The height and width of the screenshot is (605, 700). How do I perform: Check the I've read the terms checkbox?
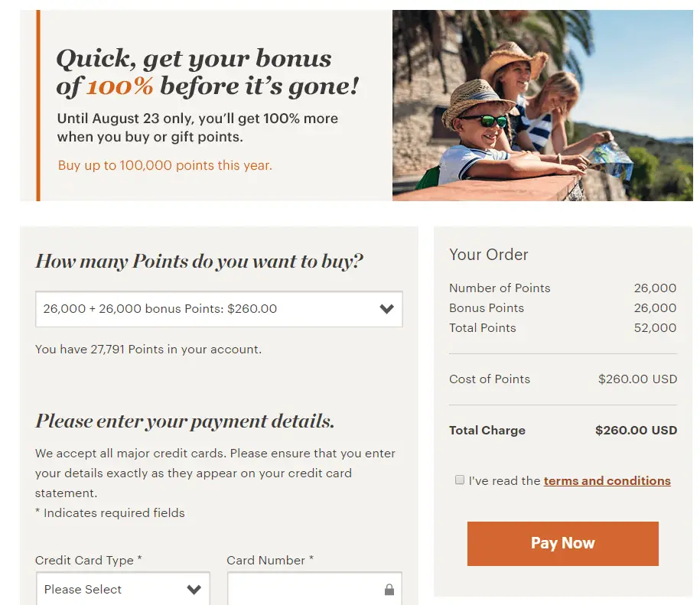tap(460, 480)
